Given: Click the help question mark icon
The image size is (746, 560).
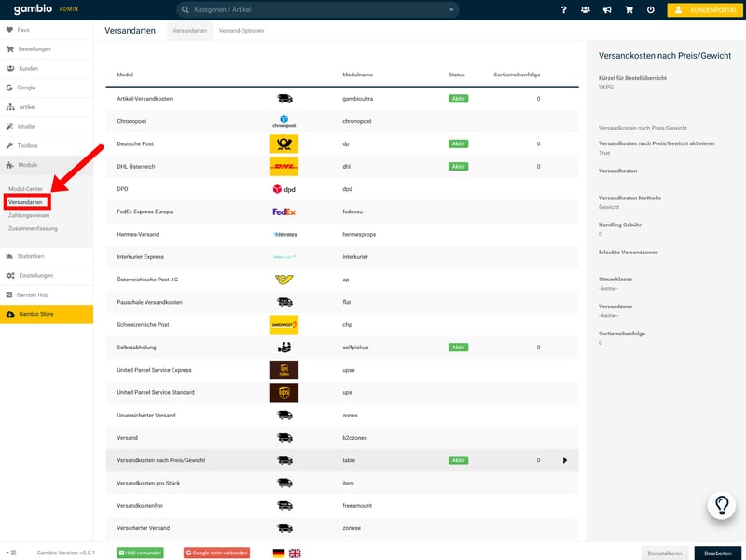Looking at the screenshot, I should (563, 10).
